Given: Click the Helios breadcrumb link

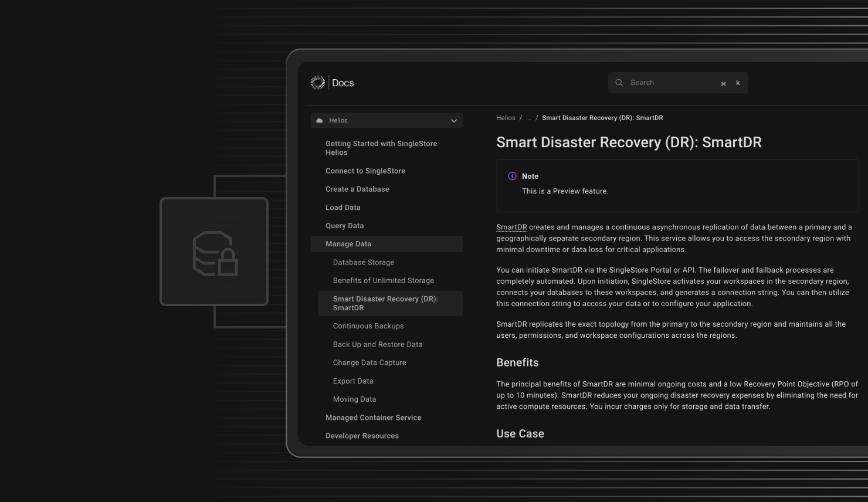Looking at the screenshot, I should pos(506,118).
